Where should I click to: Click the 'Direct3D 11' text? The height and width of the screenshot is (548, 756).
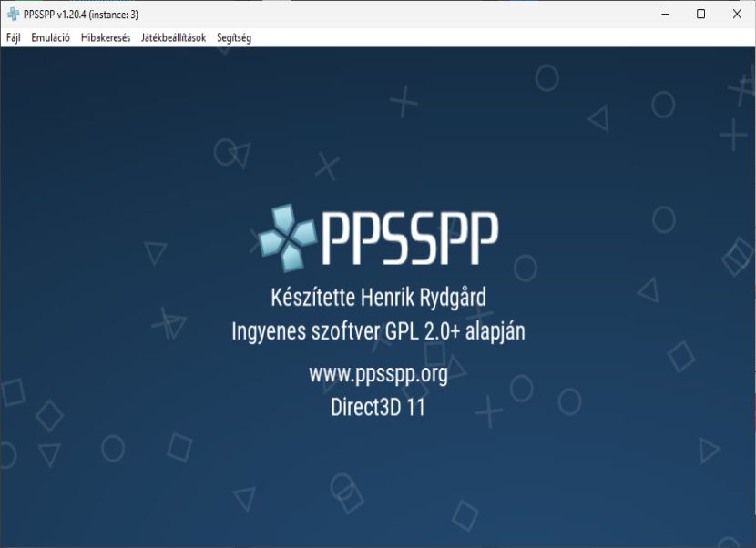(378, 407)
